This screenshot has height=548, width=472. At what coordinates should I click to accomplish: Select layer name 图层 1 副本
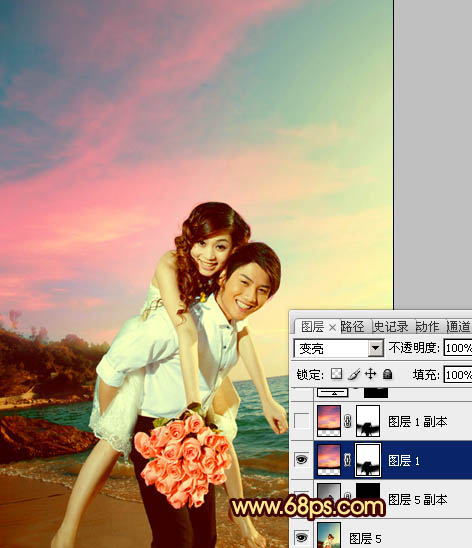417,422
